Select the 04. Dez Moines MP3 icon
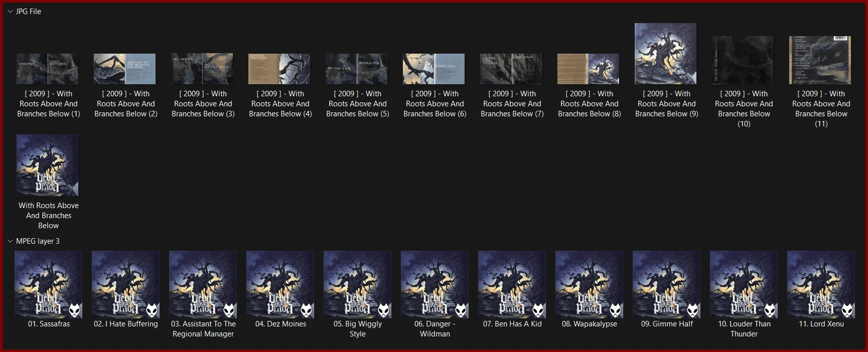Viewport: 868px width, 352px height. tap(280, 285)
